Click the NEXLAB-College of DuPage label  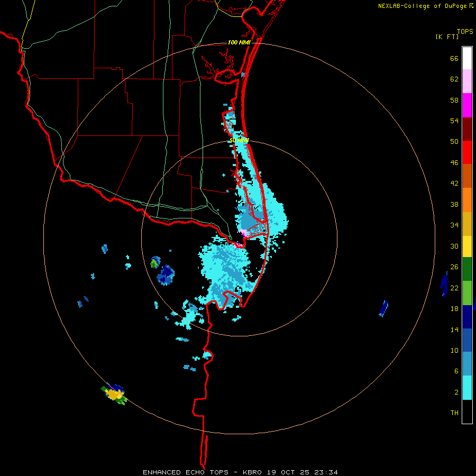click(x=422, y=6)
